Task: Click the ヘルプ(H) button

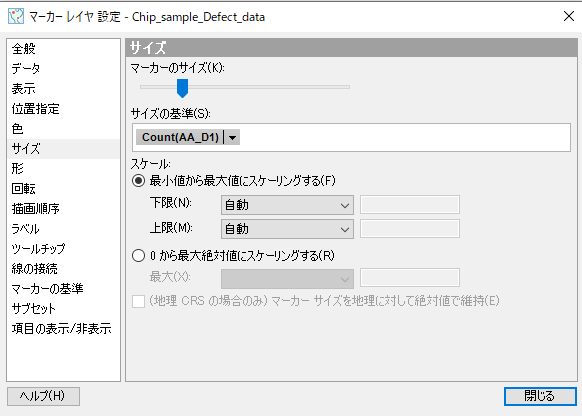Action: tap(43, 396)
